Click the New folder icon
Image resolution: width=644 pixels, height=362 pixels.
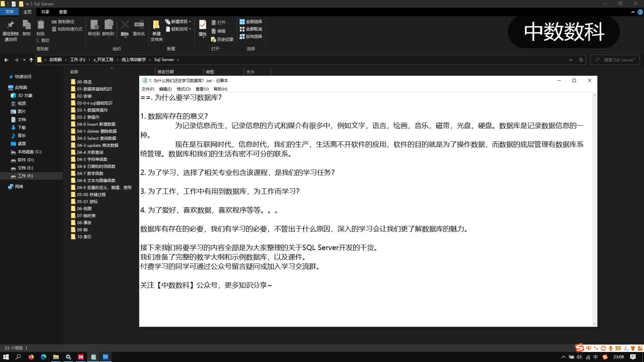[x=156, y=25]
